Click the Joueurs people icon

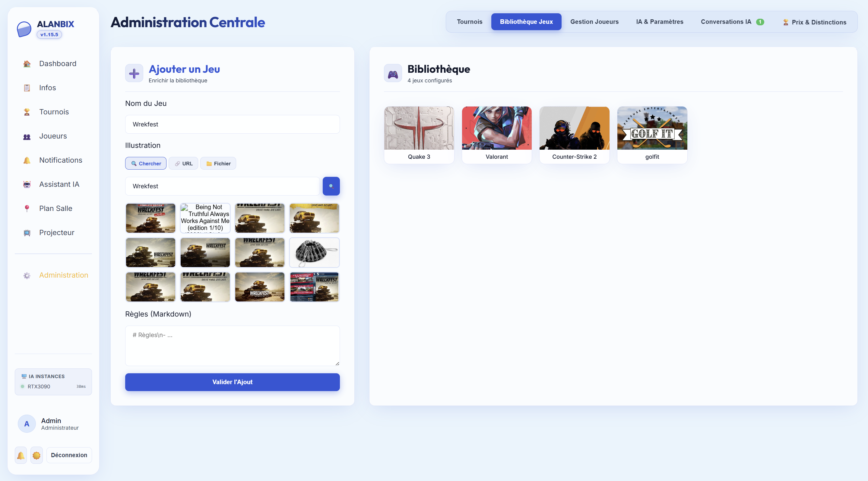27,136
